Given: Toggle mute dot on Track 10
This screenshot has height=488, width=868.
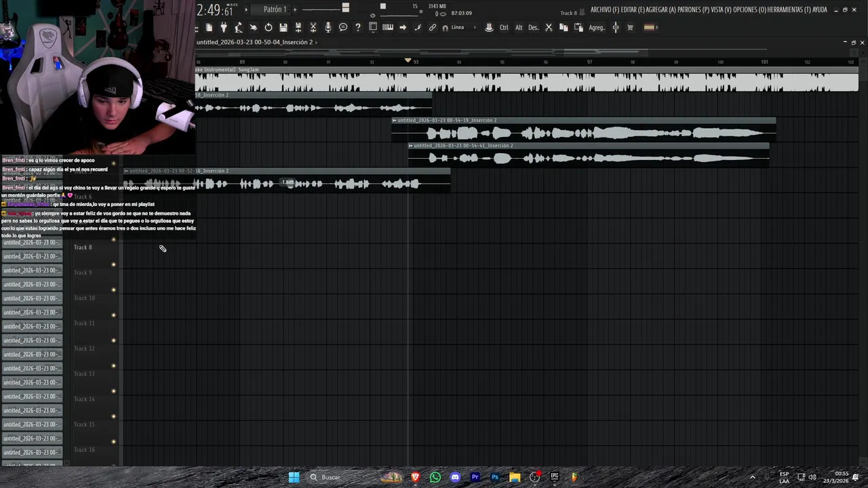Looking at the screenshot, I should (x=113, y=315).
